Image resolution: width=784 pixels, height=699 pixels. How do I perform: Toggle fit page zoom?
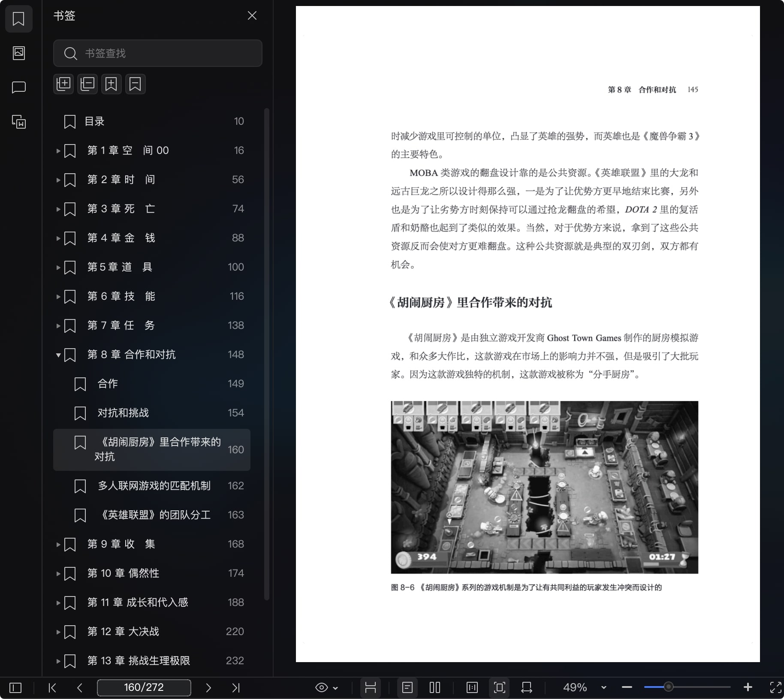click(x=499, y=687)
